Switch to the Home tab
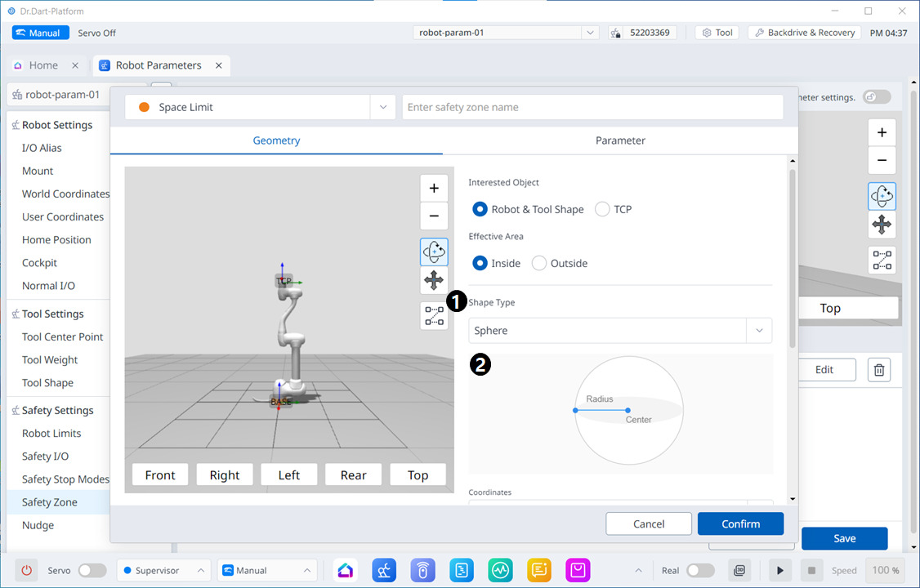The height and width of the screenshot is (588, 920). 43,65
